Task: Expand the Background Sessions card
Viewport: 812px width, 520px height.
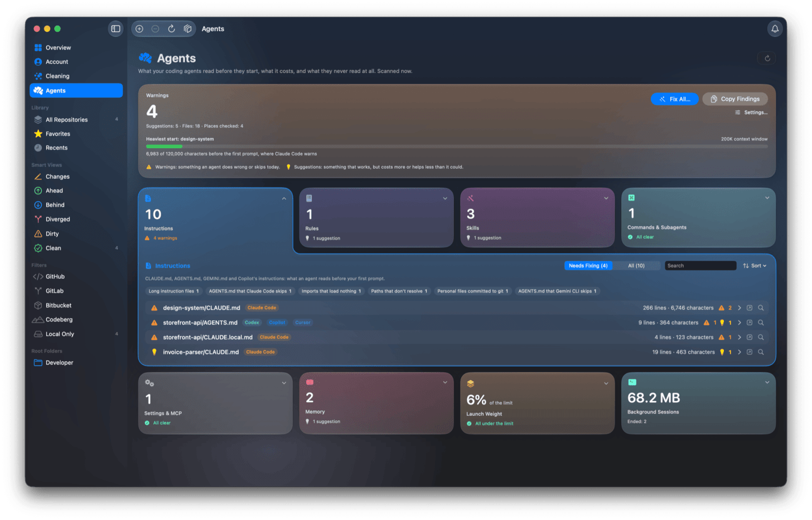Action: click(767, 382)
